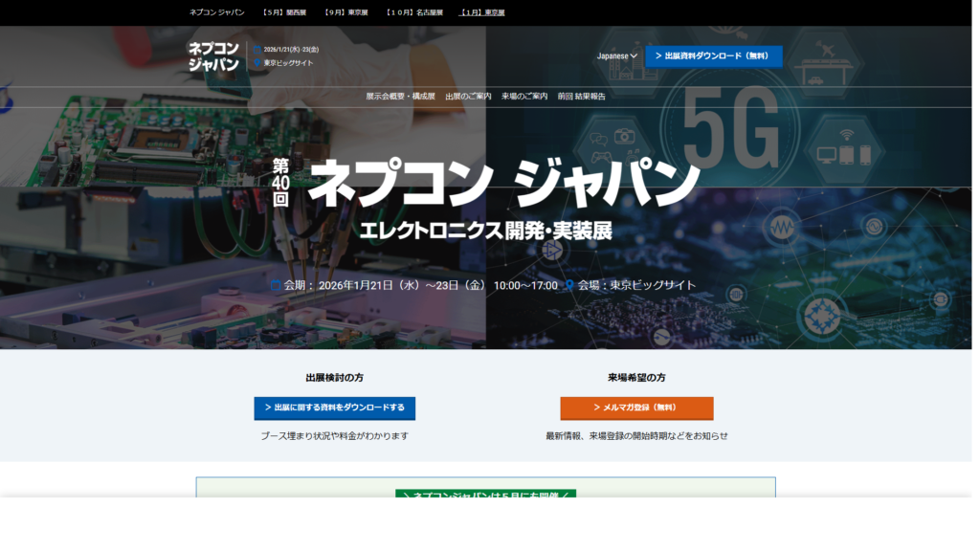Click ブース埋まり状況や料金がわかります text
980x551 pixels.
tap(334, 435)
